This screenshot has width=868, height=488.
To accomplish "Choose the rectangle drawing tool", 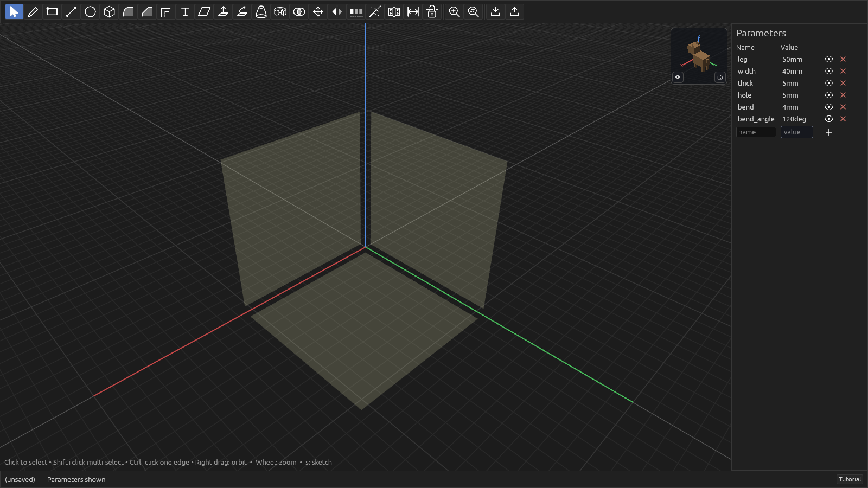I will click(52, 11).
